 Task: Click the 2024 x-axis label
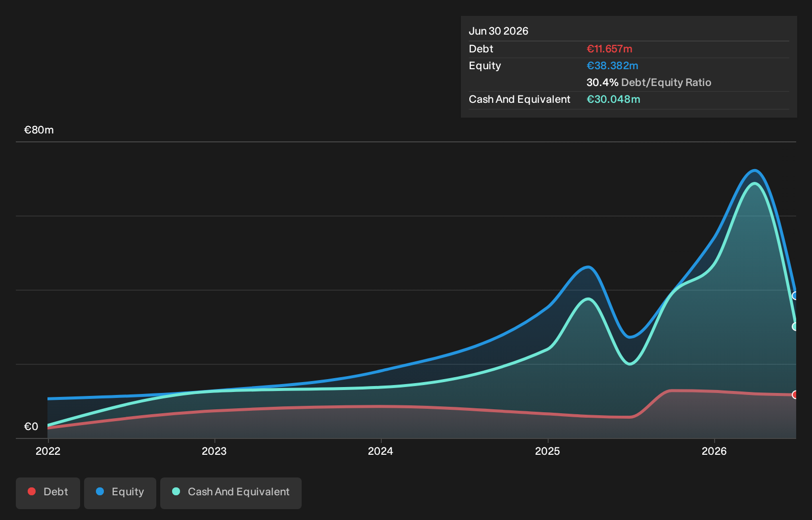pos(381,451)
